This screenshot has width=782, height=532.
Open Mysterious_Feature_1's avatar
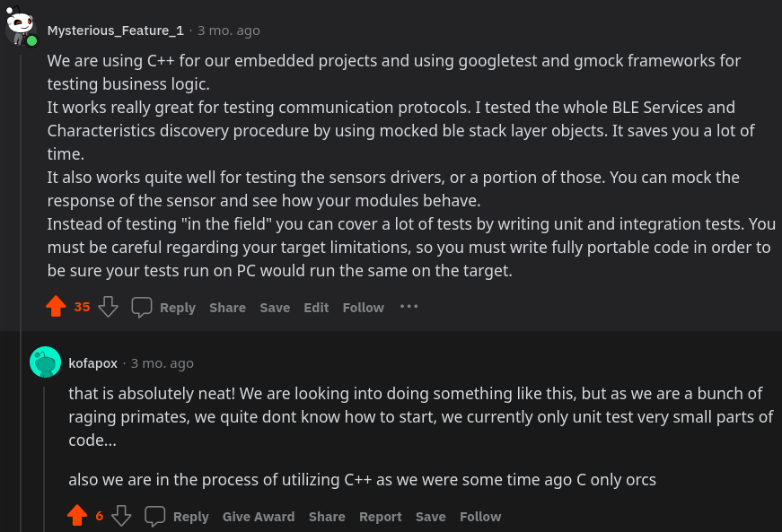pos(20,25)
